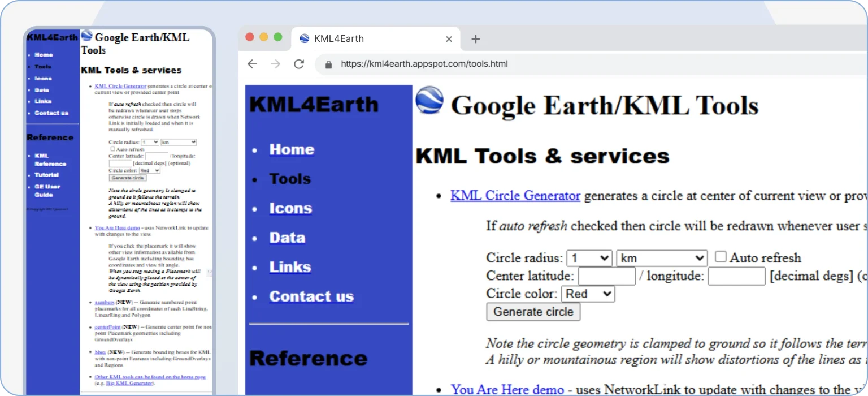The height and width of the screenshot is (396, 868).
Task: Reload the page with the refresh icon
Action: [x=299, y=64]
